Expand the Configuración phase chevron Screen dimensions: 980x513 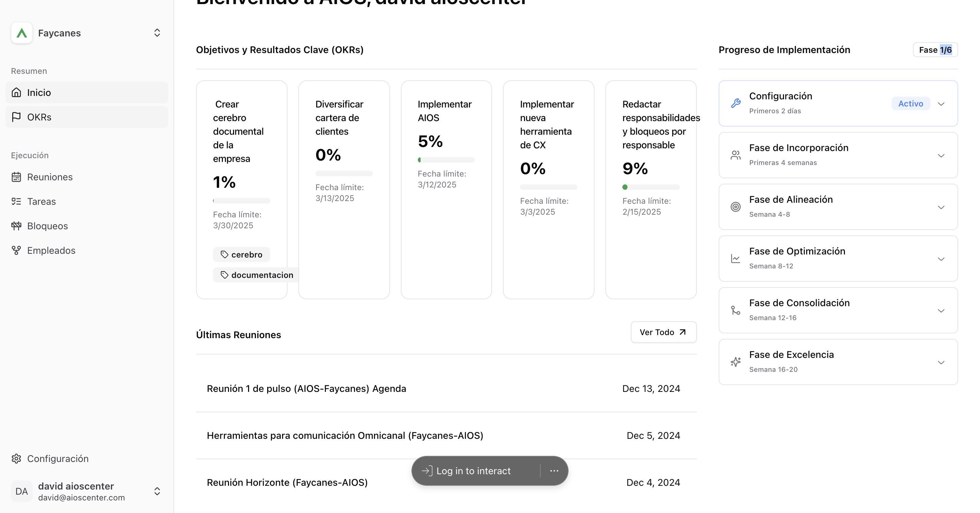[x=941, y=104]
